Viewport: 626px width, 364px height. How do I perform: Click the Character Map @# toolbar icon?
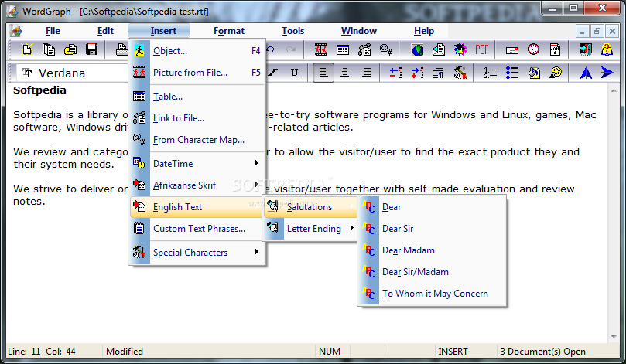click(x=385, y=49)
